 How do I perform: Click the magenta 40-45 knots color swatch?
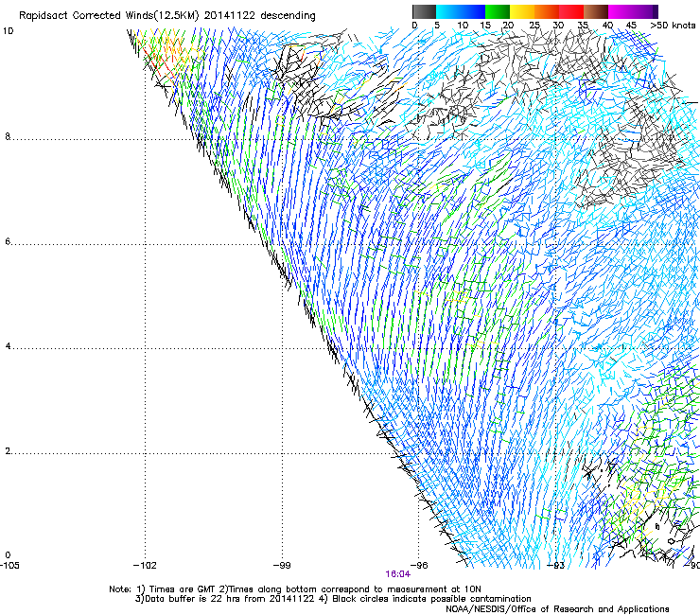click(621, 11)
